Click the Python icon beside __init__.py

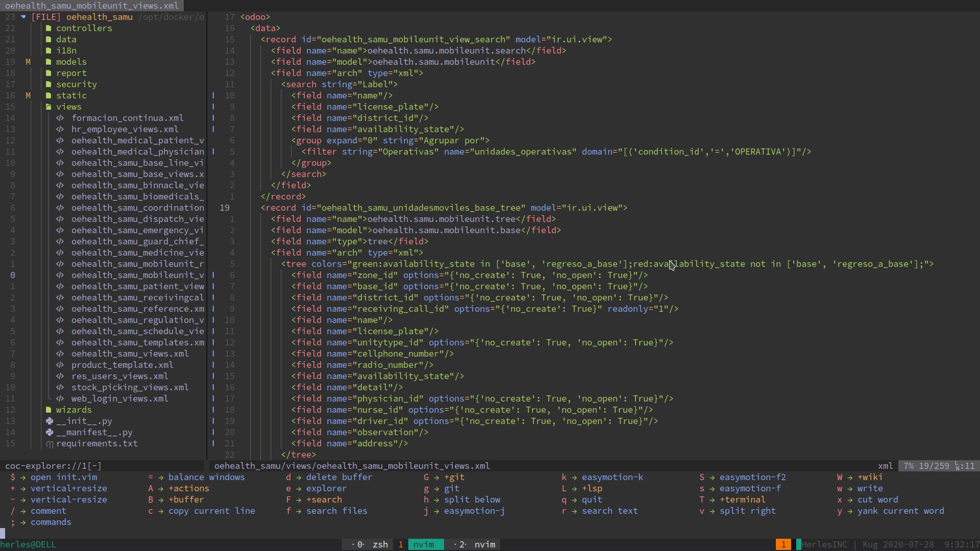[x=50, y=421]
